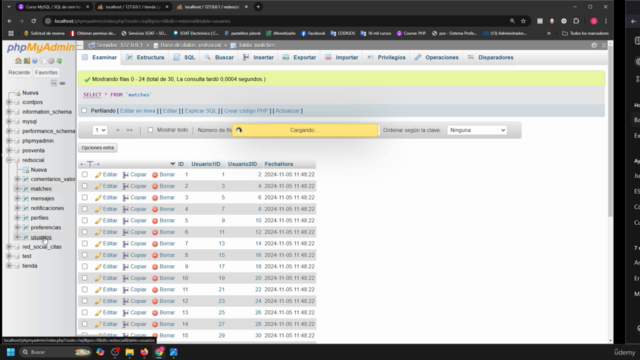
Task: Switch to the Estructura tab
Action: pos(145,58)
